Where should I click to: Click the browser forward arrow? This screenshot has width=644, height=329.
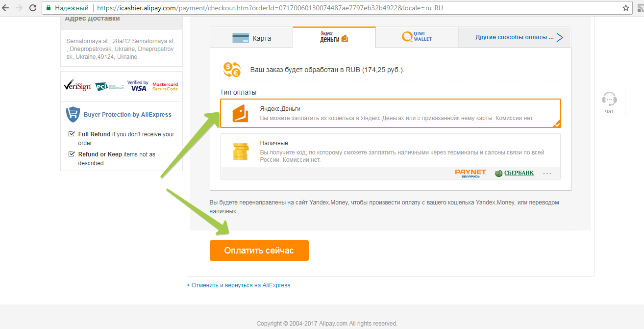tap(19, 8)
